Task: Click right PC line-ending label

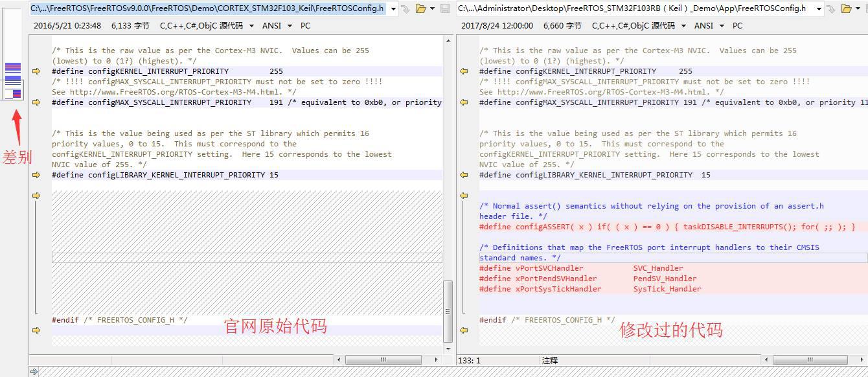Action: [x=738, y=26]
